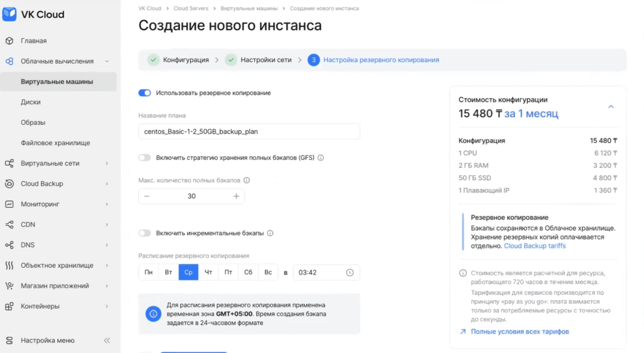Click full backups count value 30
The height and width of the screenshot is (353, 644).
click(192, 196)
